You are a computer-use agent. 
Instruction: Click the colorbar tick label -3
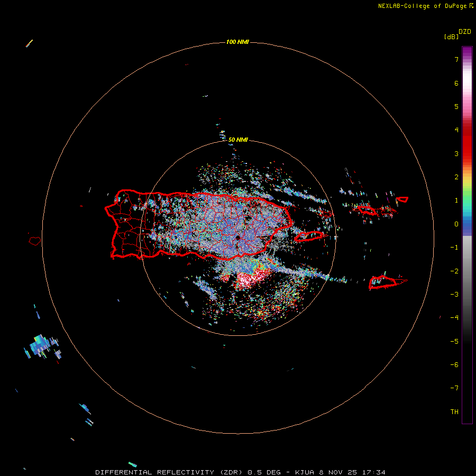[x=454, y=295]
